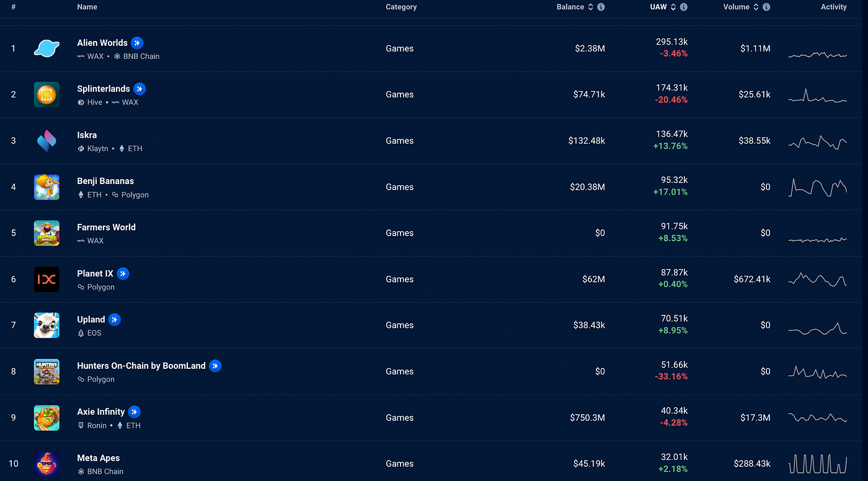Open the Meta Apes monkey icon
Viewport: 868px width, 481px height.
click(46, 464)
